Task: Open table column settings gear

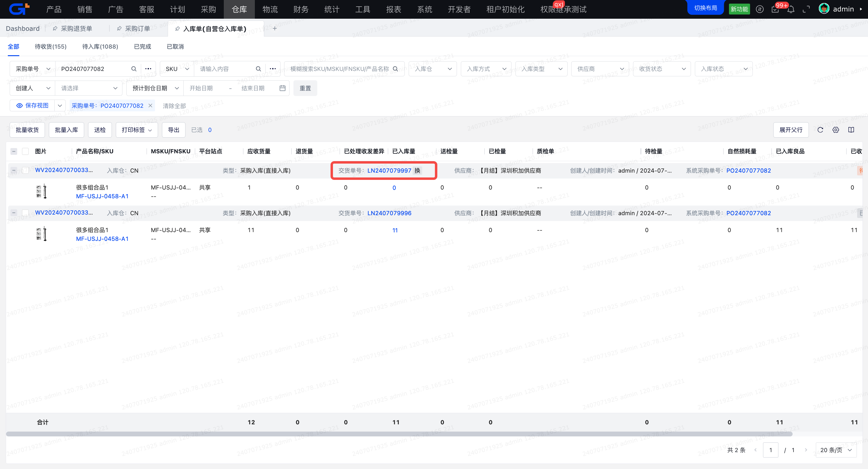Action: 836,130
